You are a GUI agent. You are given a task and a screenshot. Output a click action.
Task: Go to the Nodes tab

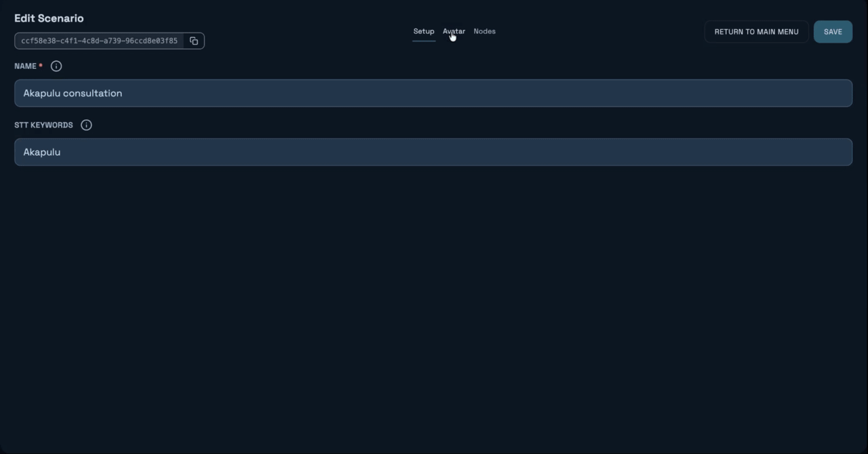(484, 31)
